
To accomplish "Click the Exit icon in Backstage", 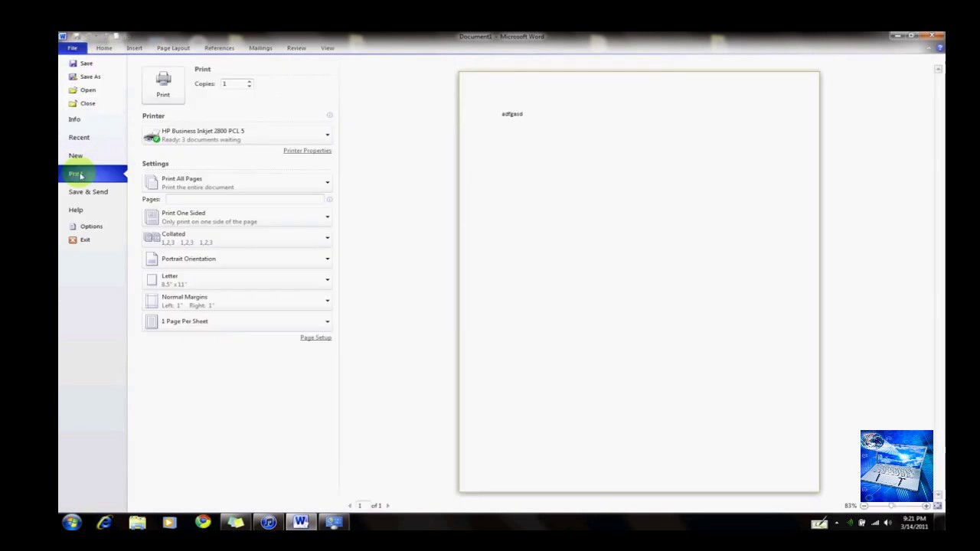I will pyautogui.click(x=73, y=240).
